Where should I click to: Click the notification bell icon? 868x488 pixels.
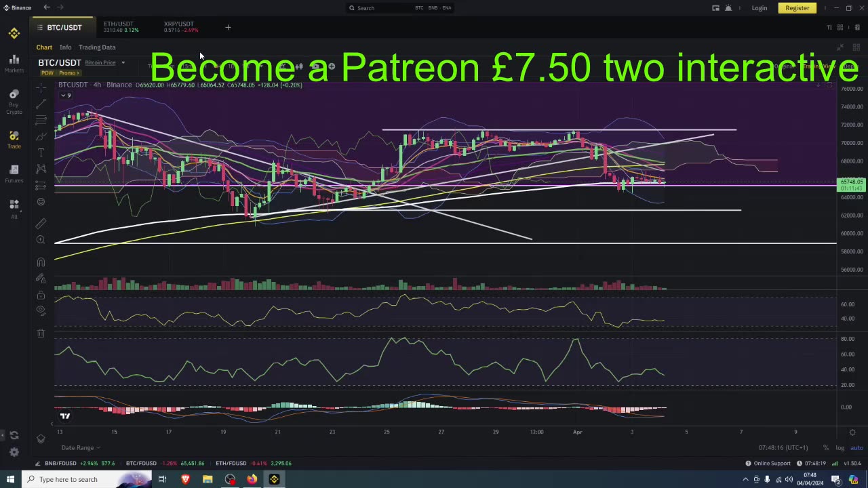728,8
